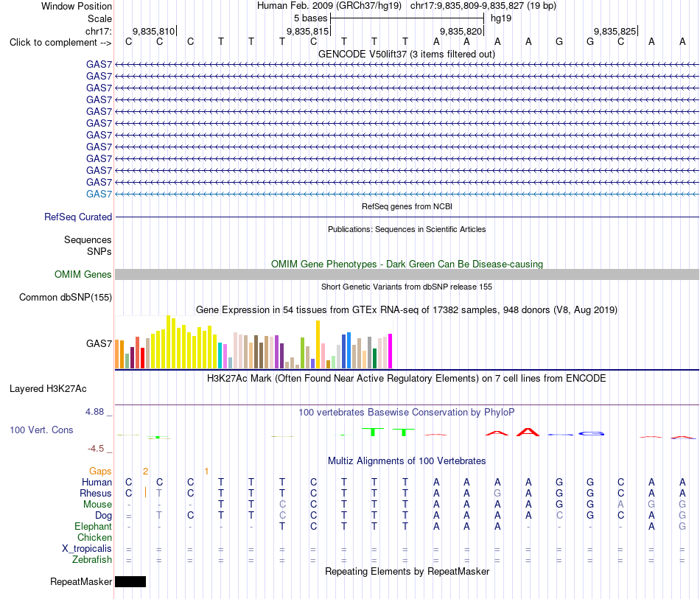Open the 100 Vert. Cons track label
700x599 pixels.
point(41,430)
